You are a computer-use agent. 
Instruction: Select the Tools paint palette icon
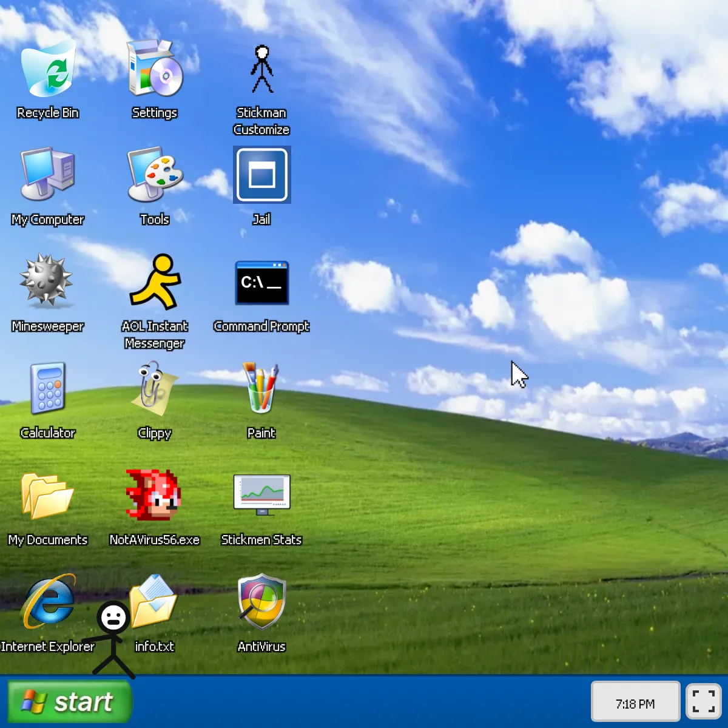(x=155, y=175)
